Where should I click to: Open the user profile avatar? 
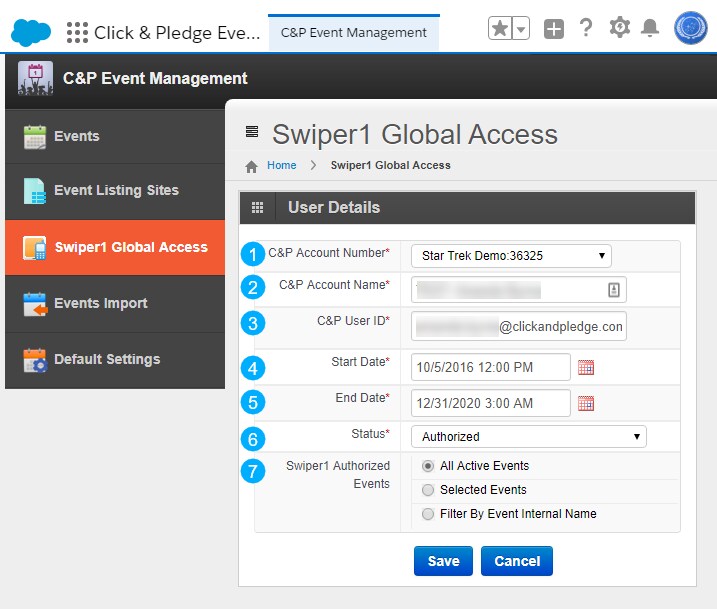pyautogui.click(x=690, y=28)
